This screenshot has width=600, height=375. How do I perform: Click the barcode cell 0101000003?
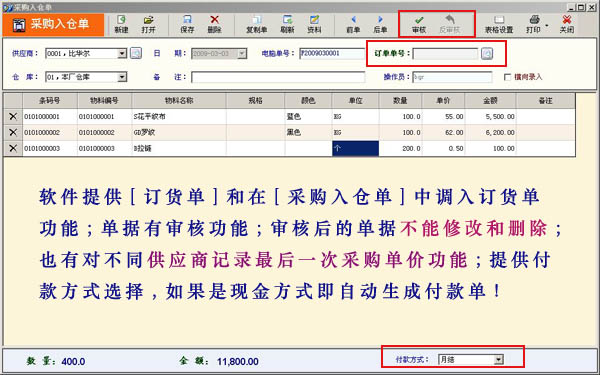[x=50, y=148]
